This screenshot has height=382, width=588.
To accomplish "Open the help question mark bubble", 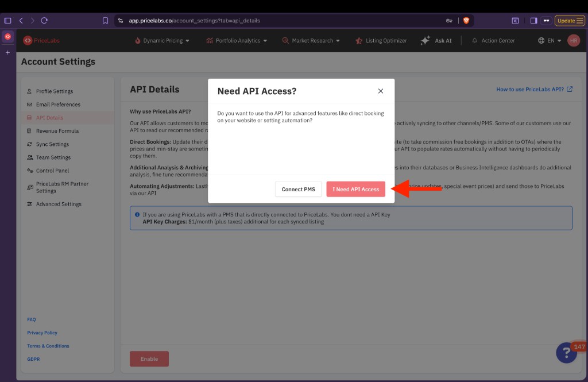I will 566,352.
